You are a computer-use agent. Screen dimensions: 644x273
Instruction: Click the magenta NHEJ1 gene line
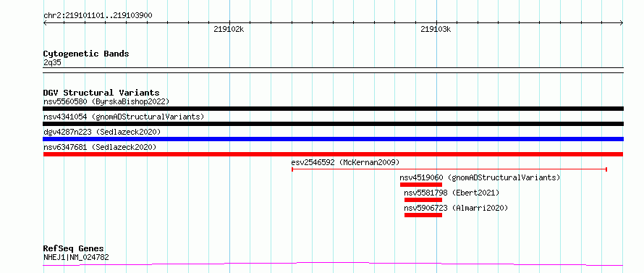[x=333, y=264]
